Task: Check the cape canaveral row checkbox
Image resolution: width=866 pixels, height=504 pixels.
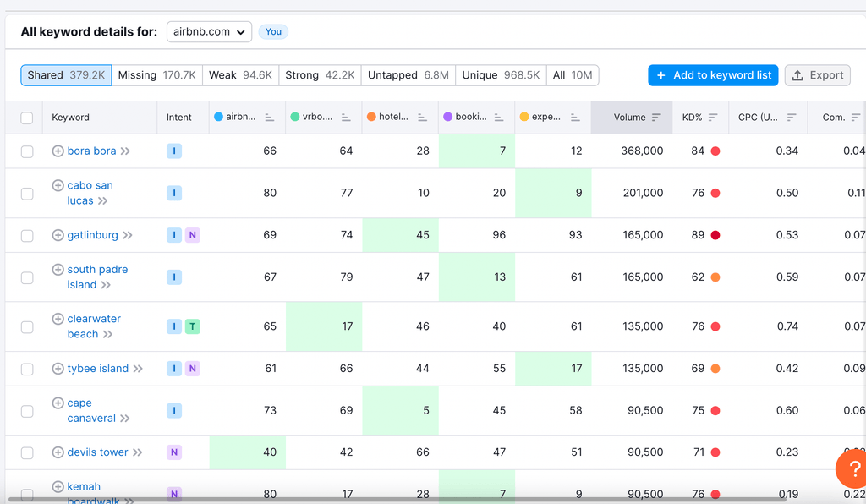Action: coord(26,411)
